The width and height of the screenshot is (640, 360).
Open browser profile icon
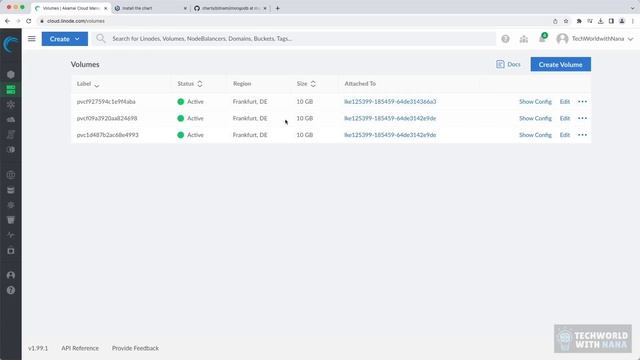pyautogui.click(x=622, y=21)
